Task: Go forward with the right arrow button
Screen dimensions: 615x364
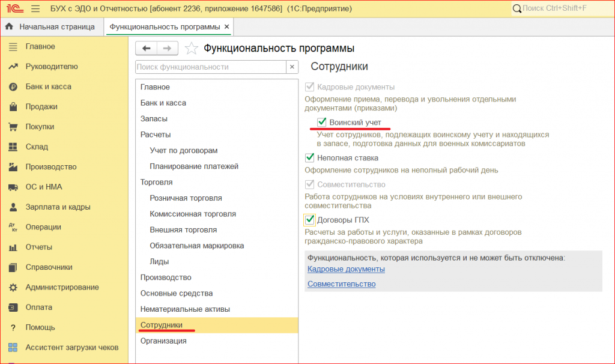Action: (x=168, y=48)
